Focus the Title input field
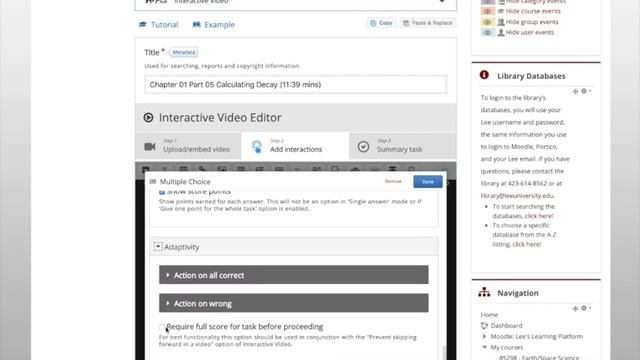 [295, 84]
